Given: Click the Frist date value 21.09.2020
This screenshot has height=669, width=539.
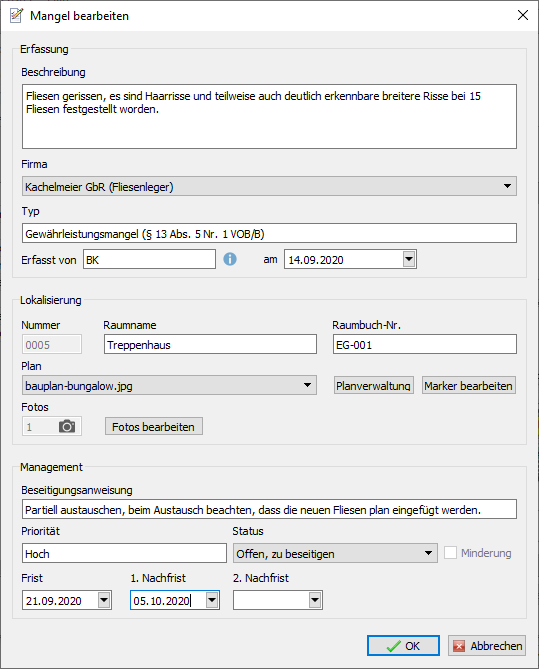Looking at the screenshot, I should [54, 601].
